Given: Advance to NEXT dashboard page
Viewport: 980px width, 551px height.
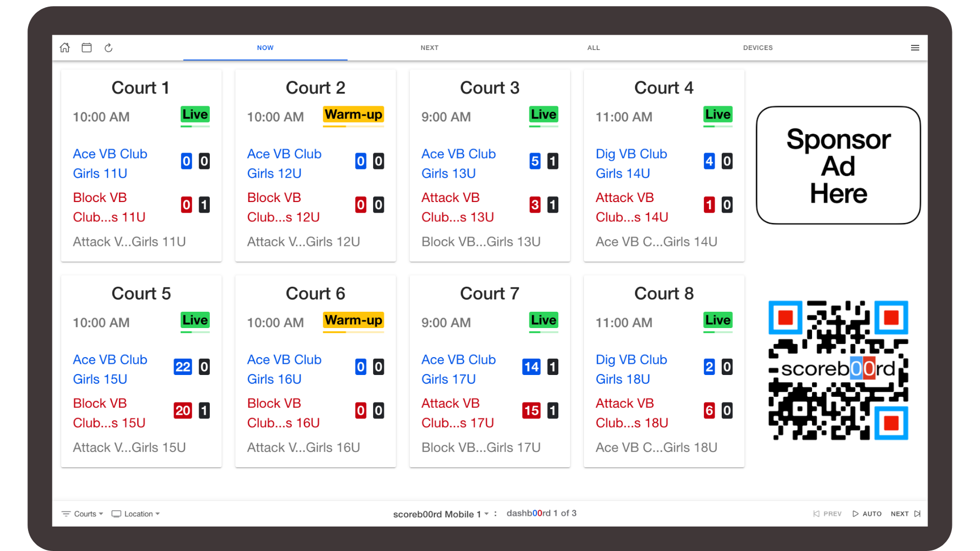Looking at the screenshot, I should 905,514.
